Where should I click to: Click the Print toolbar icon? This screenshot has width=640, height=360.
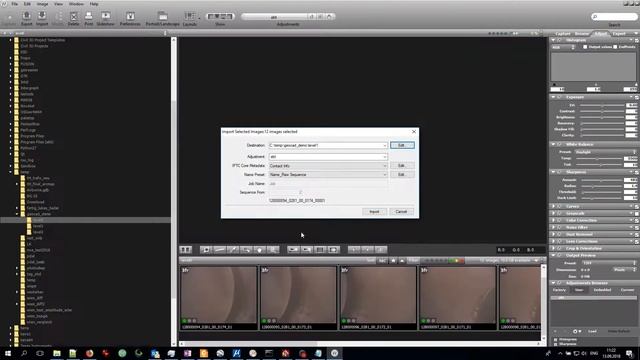[89, 16]
